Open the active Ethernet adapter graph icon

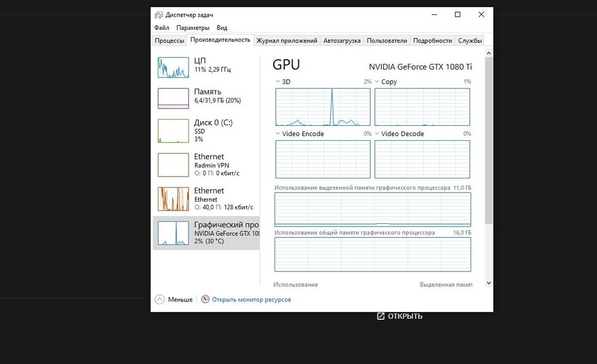173,199
